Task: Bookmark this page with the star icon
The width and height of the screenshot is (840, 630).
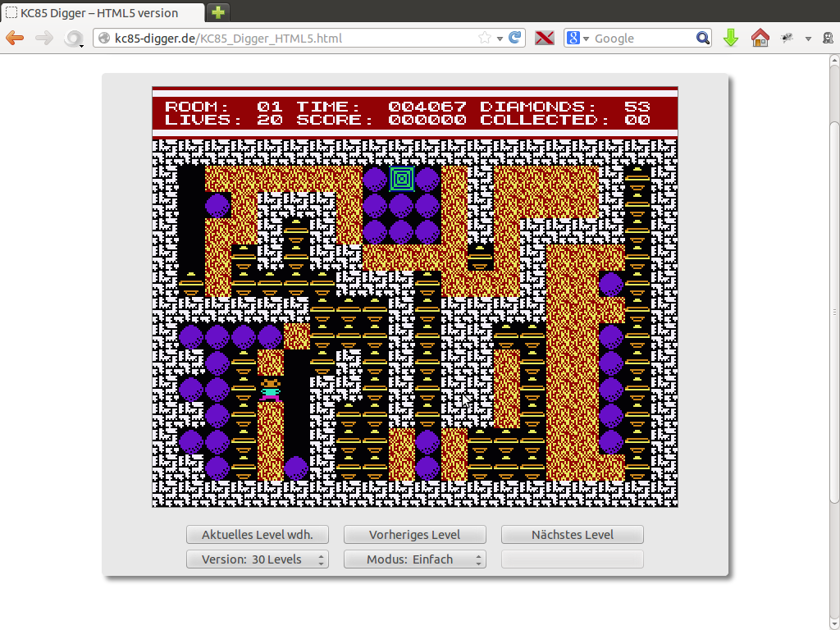Action: tap(484, 38)
